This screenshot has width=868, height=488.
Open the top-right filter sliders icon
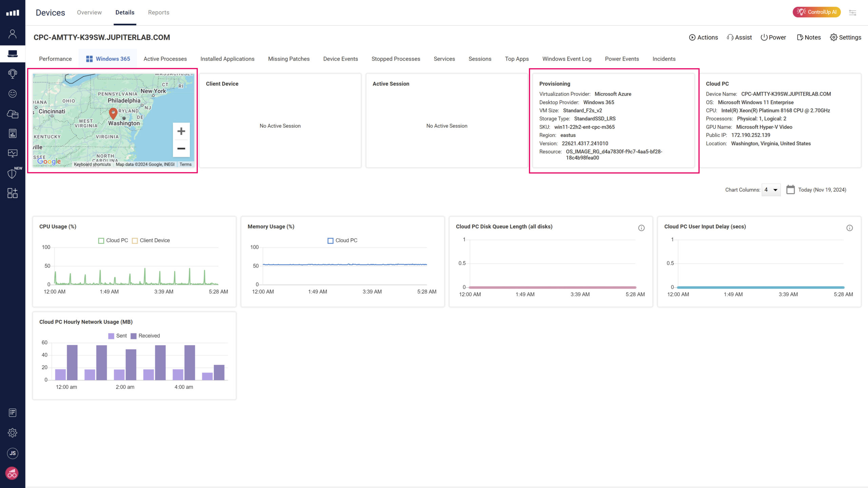(853, 13)
